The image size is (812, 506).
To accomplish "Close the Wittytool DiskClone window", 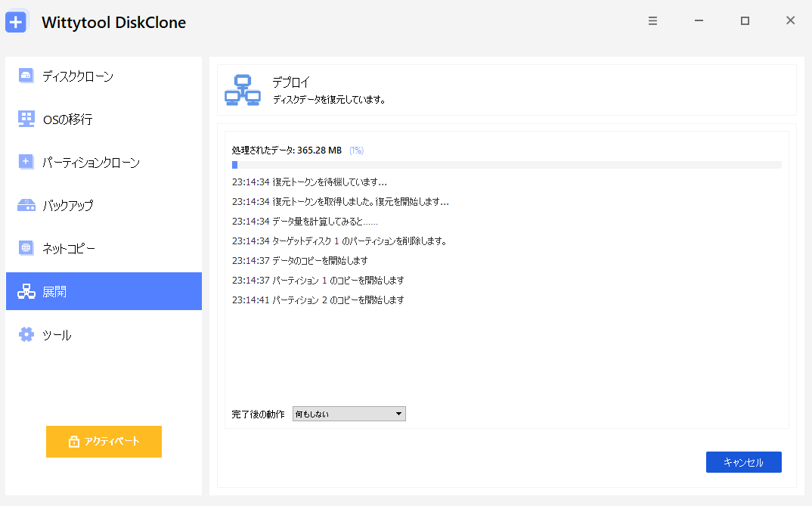I will [x=790, y=20].
